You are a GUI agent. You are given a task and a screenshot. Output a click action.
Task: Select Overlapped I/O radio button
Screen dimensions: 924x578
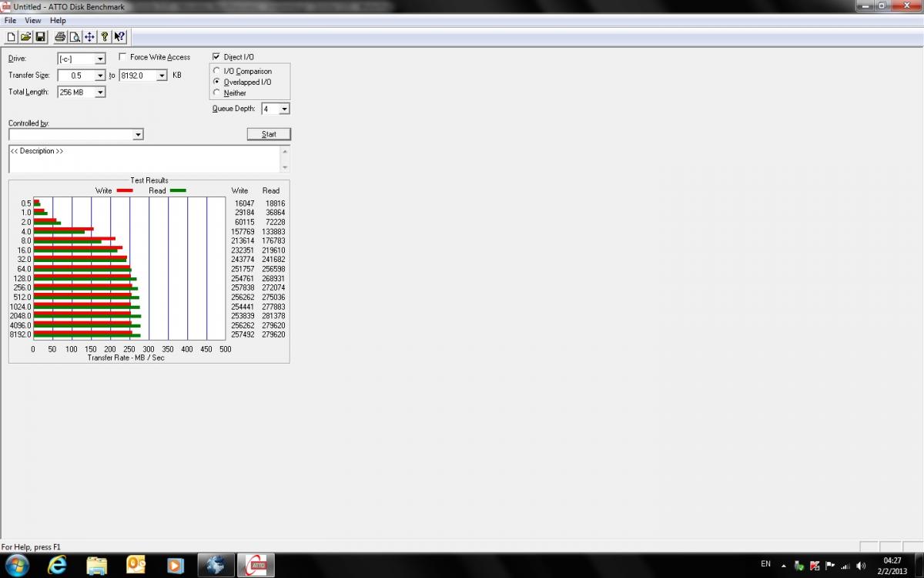point(217,82)
